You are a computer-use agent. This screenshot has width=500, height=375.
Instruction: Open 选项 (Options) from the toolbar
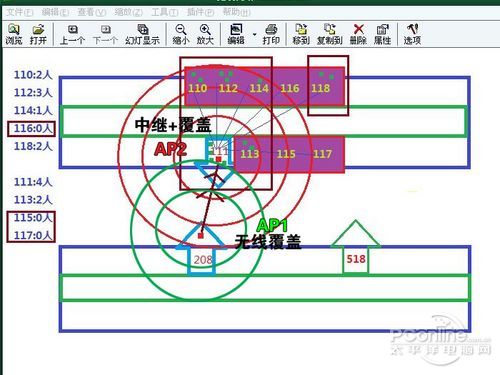click(412, 34)
